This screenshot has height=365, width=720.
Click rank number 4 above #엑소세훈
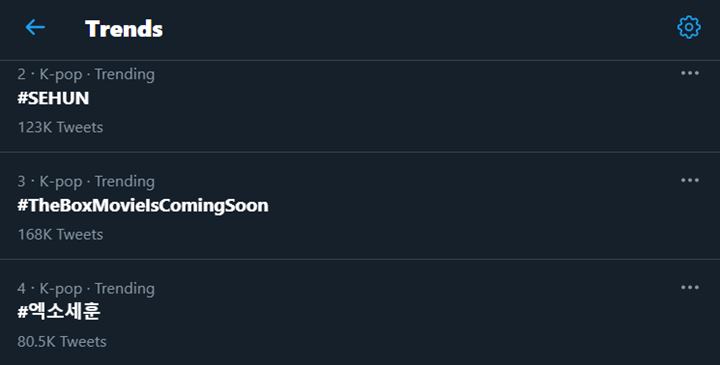click(x=22, y=289)
